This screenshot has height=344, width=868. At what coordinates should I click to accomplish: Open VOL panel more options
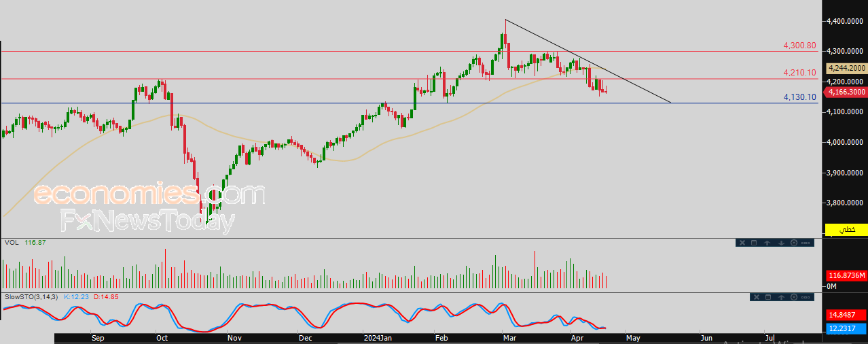(806, 243)
